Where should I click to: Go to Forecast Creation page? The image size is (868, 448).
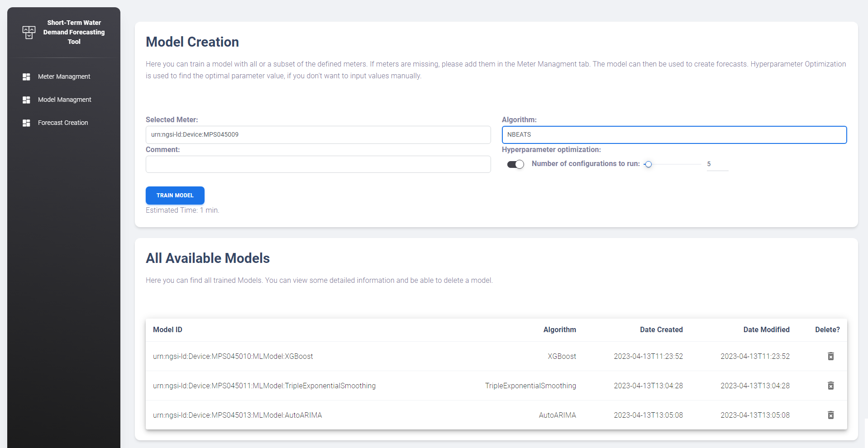tap(63, 123)
